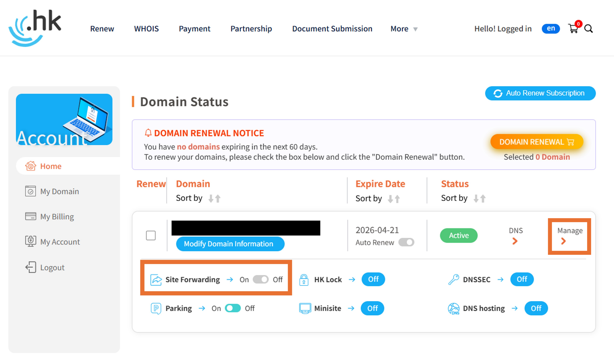The height and width of the screenshot is (364, 614).
Task: Enable the Site Forwarding toggle
Action: (x=260, y=279)
